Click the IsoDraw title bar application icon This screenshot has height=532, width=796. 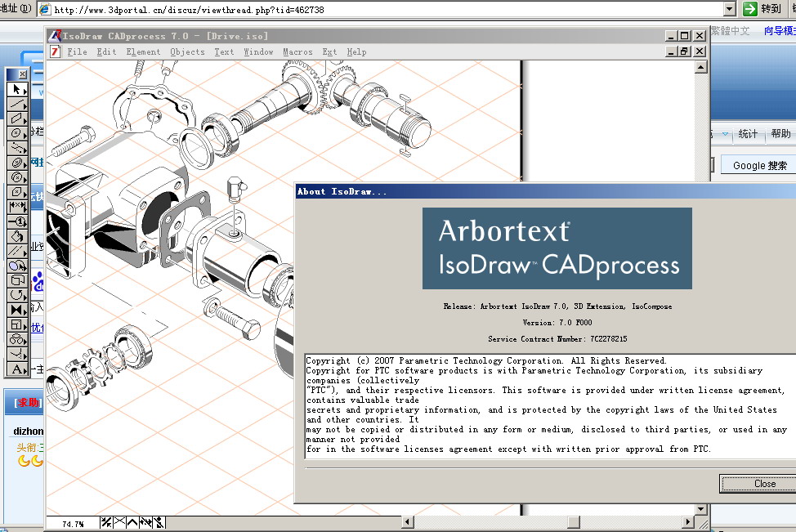click(55, 36)
